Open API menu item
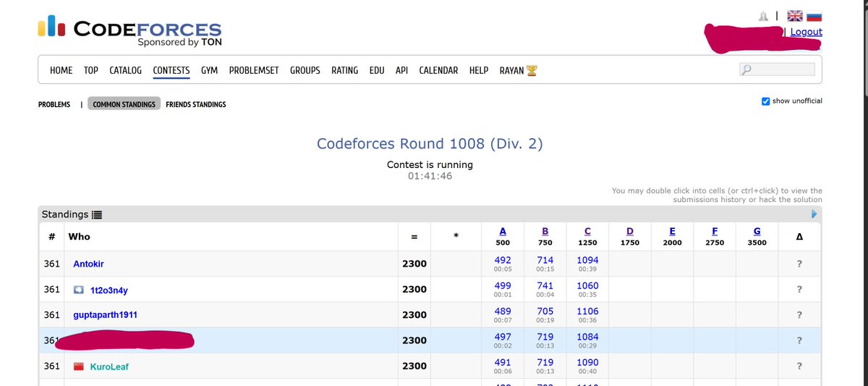Viewport: 868px width, 386px height. [401, 70]
